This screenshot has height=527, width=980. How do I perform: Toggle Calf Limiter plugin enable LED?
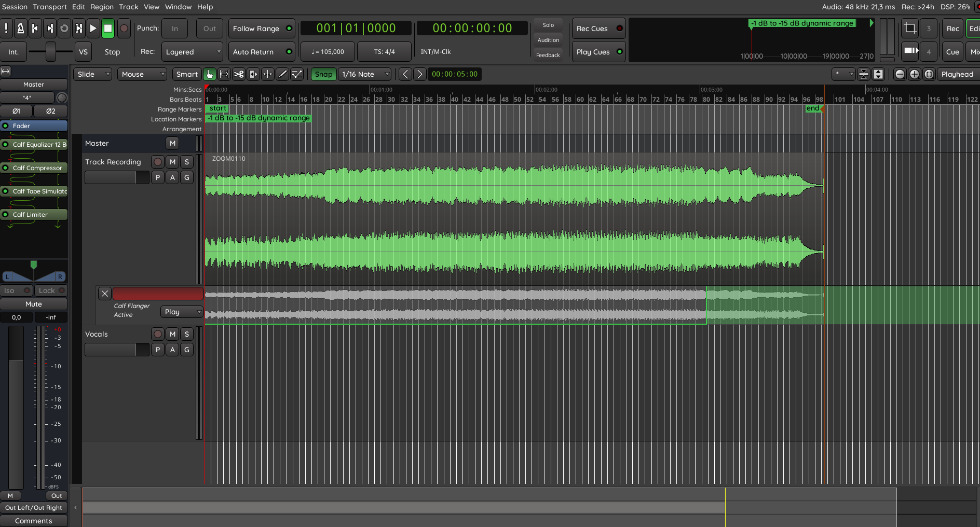(x=5, y=215)
